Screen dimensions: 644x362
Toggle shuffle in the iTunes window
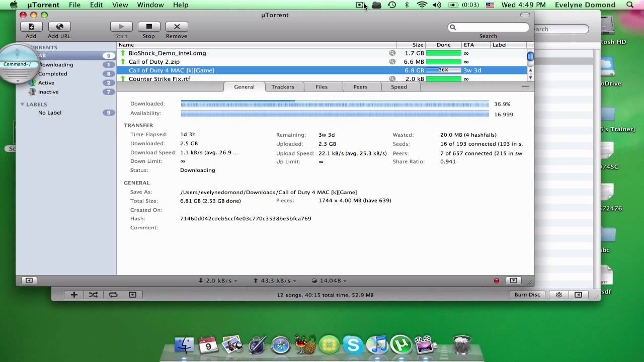(x=93, y=295)
